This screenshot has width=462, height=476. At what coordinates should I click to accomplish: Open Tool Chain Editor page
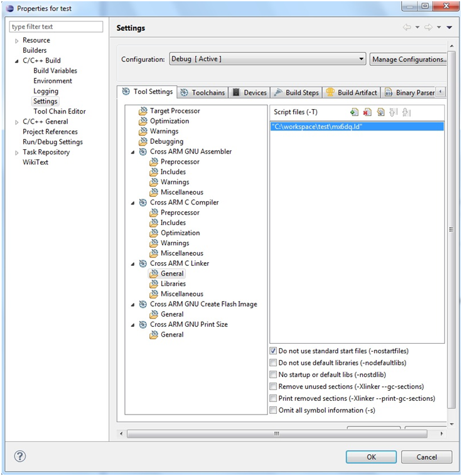click(59, 112)
